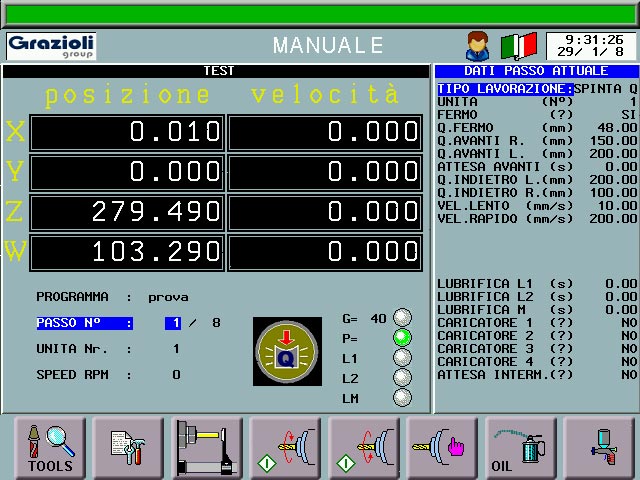Toggle the LM indicator light
Viewport: 640px width, 480px height.
pyautogui.click(x=402, y=398)
